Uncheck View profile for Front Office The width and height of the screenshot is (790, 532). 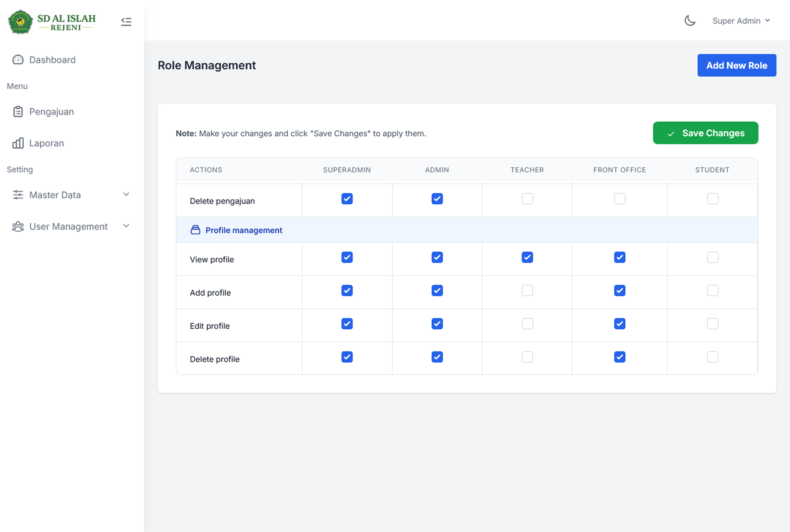(x=619, y=258)
